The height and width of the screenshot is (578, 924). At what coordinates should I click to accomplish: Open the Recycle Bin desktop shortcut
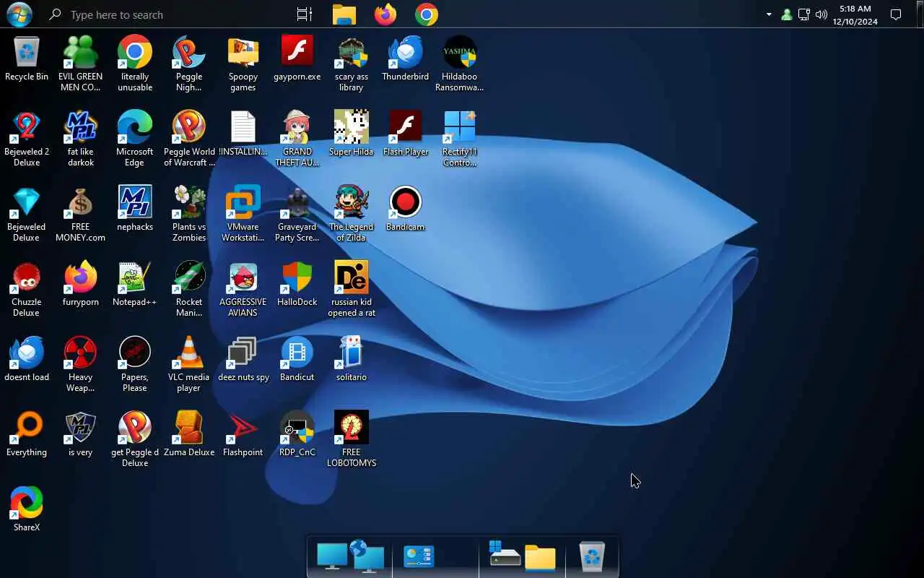pos(27,59)
